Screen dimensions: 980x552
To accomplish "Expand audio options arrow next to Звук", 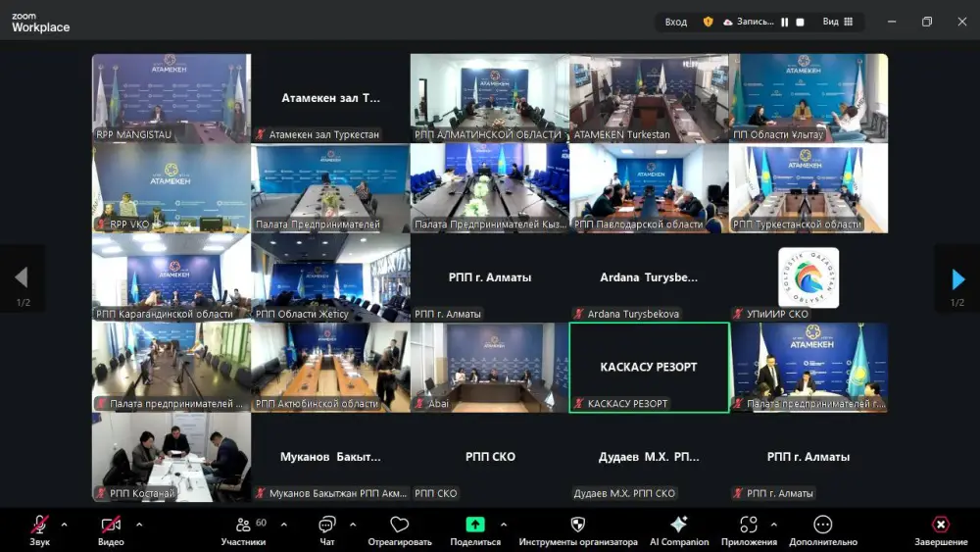I will pos(65,525).
